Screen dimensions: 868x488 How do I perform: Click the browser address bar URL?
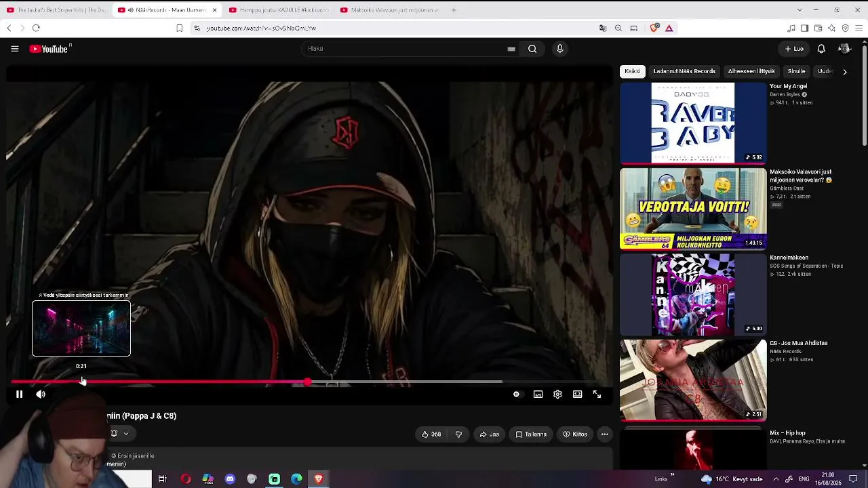[x=261, y=28]
